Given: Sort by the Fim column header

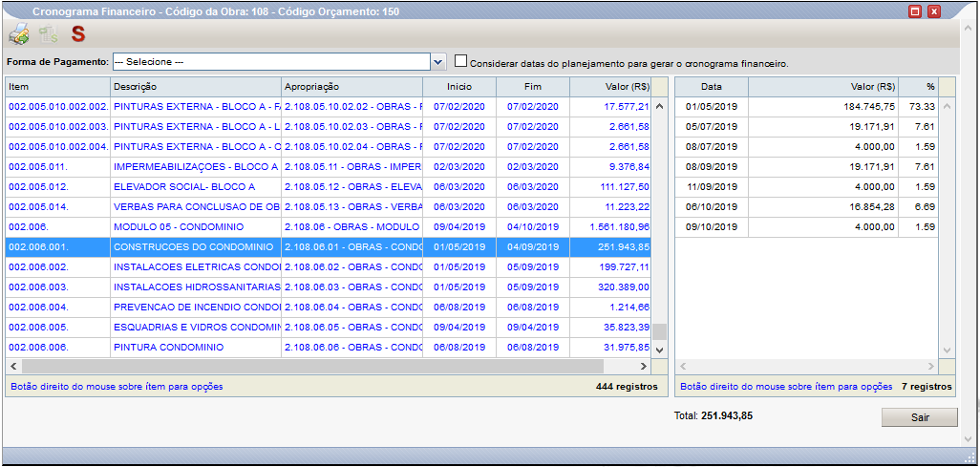Looking at the screenshot, I should (532, 87).
